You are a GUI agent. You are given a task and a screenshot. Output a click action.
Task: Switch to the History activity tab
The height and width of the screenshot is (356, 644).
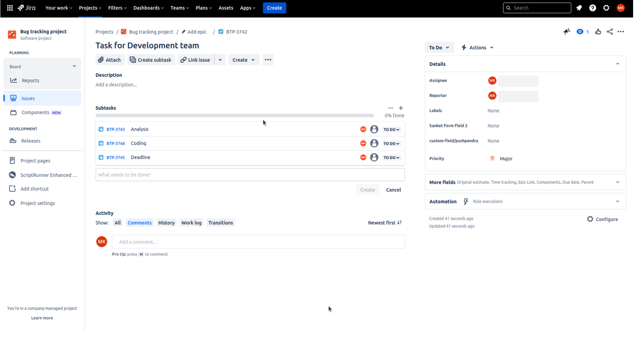166,222
